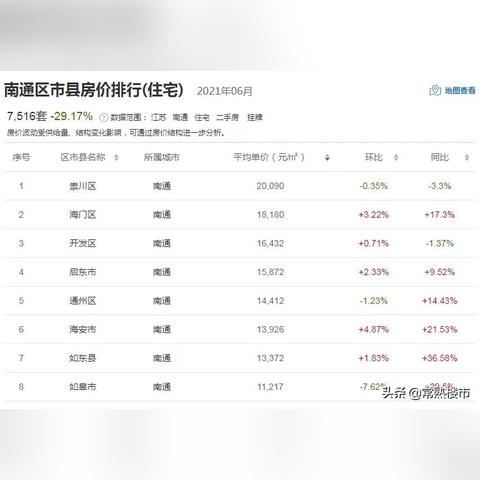480x480 pixels.
Task: Click 环比 value +1.83%
Action: tap(374, 358)
